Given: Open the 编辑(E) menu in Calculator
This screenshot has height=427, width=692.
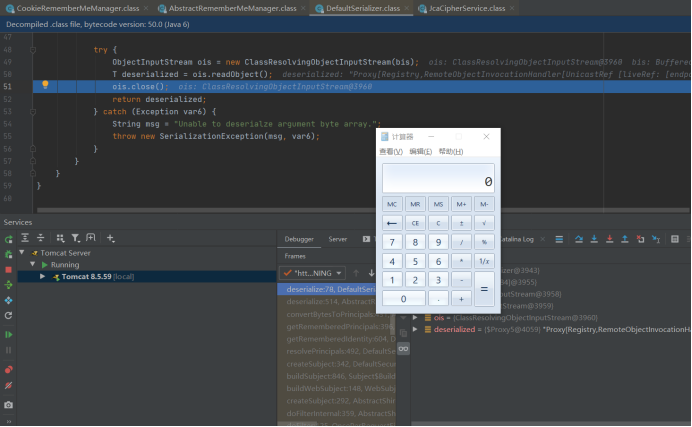Looking at the screenshot, I should click(x=420, y=151).
